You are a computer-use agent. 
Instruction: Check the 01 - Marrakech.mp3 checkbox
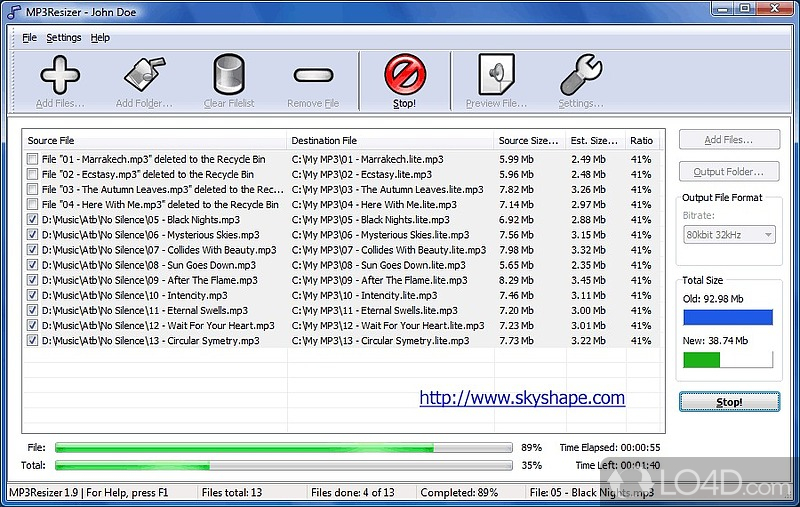33,159
